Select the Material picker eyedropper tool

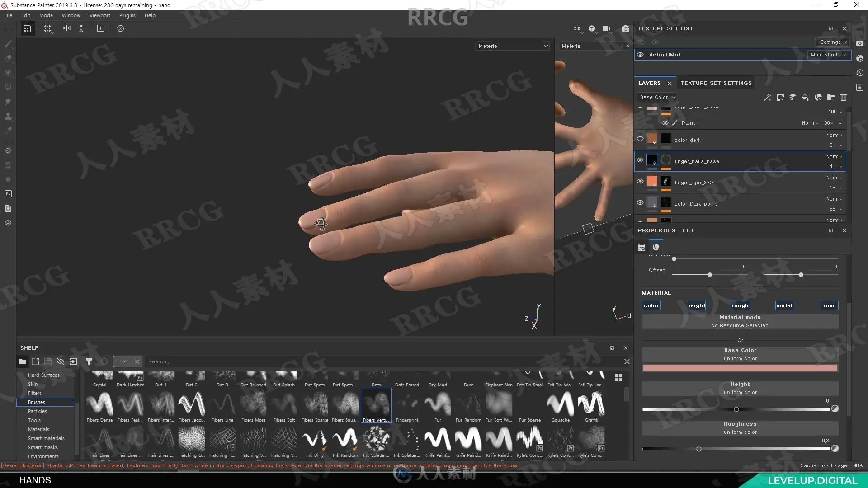click(x=8, y=131)
